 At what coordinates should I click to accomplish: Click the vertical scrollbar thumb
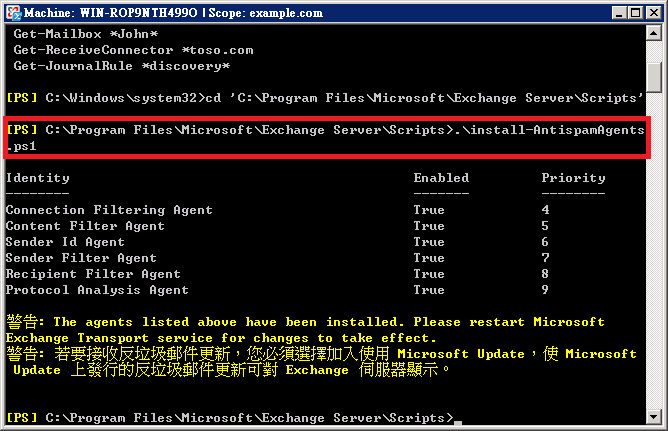click(x=655, y=75)
